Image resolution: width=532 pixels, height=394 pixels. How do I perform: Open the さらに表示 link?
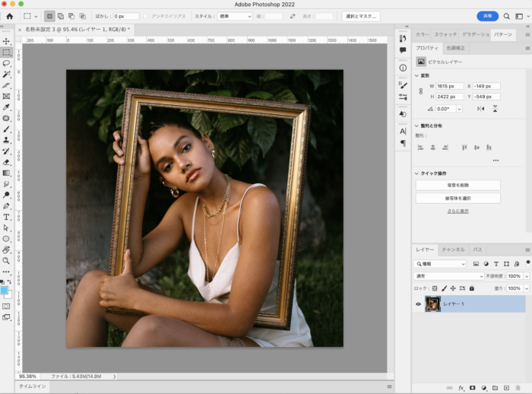pyautogui.click(x=458, y=211)
